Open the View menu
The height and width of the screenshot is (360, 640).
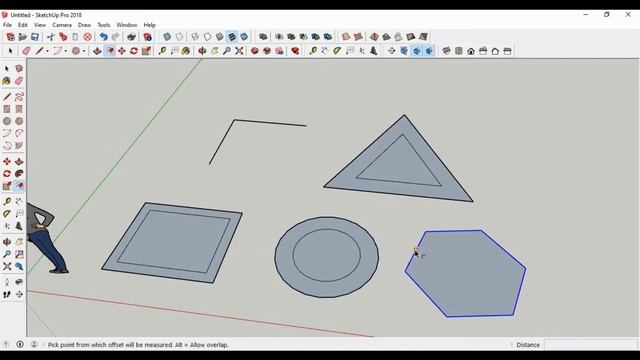click(x=40, y=25)
